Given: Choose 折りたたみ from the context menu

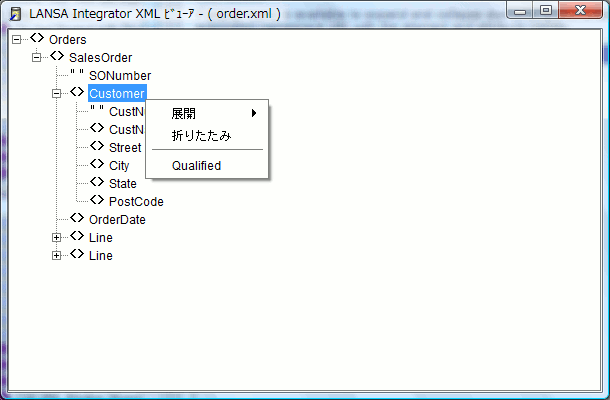Looking at the screenshot, I should pyautogui.click(x=207, y=135).
